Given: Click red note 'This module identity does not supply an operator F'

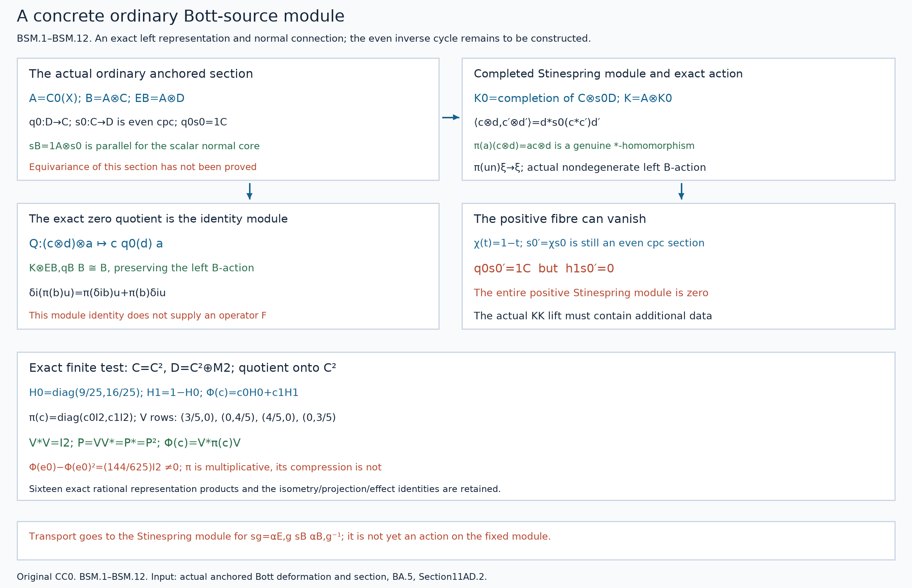Looking at the screenshot, I should click(x=148, y=315).
